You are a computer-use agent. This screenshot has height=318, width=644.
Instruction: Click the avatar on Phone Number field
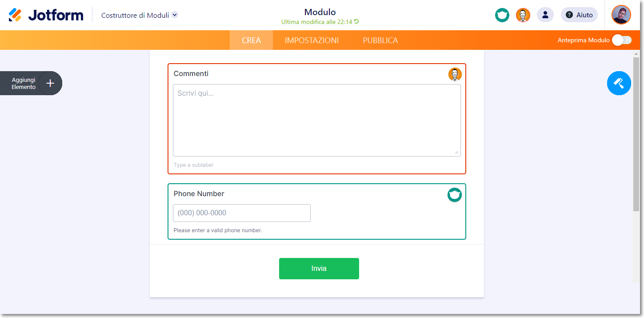454,195
